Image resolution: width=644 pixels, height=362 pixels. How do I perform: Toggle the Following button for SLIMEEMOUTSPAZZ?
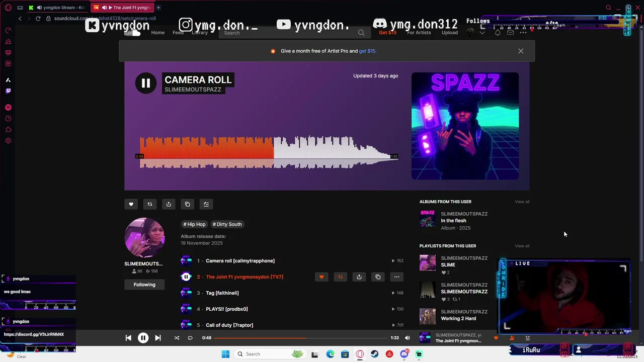click(x=144, y=285)
